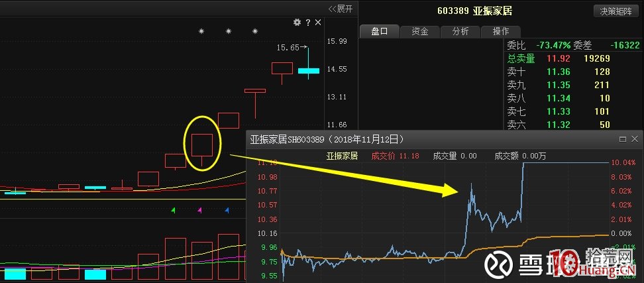Screen dimensions: 644x283
Task: Open the chart help question mark
Action: point(308,23)
